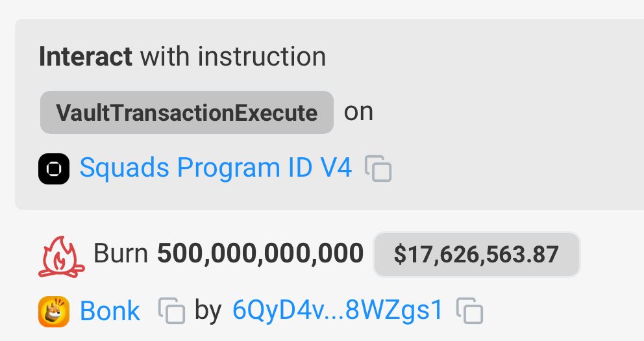Open the Squads Program ID V4 link

[216, 168]
